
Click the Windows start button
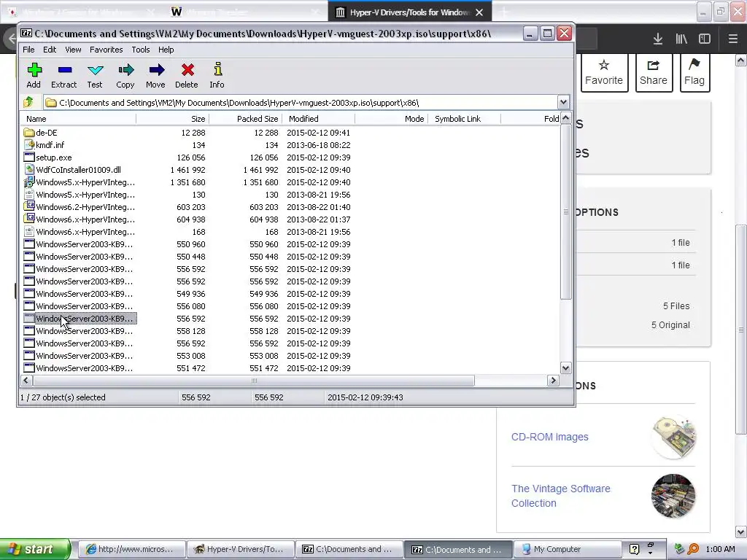[x=35, y=549]
